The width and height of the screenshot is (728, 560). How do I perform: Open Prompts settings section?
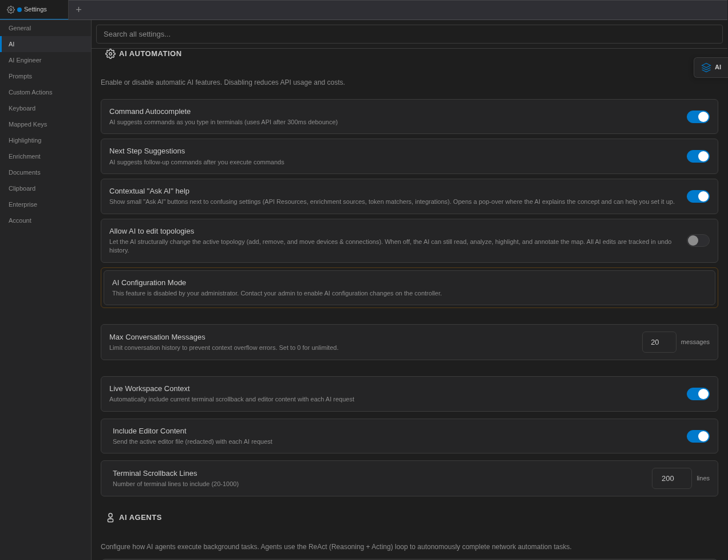[46, 76]
